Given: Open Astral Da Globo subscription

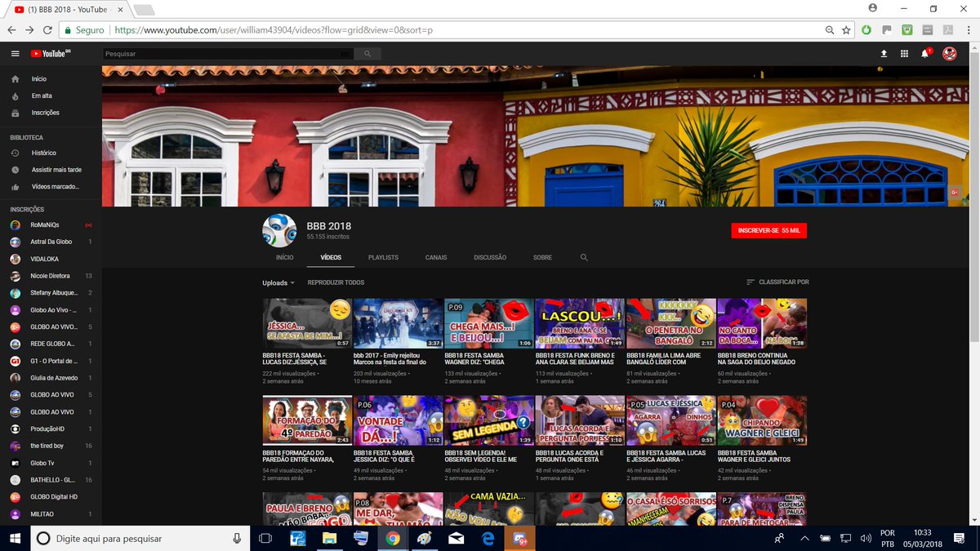Looking at the screenshot, I should (x=49, y=242).
